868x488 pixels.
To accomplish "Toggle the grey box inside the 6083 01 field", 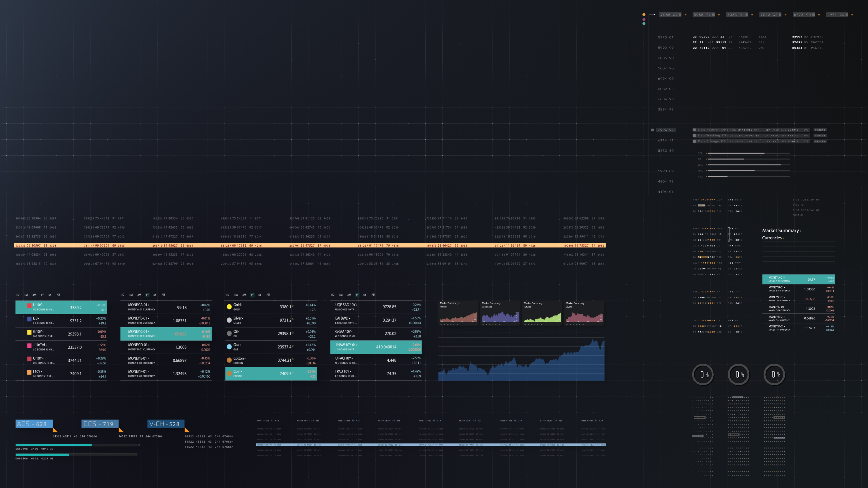I will click(747, 15).
